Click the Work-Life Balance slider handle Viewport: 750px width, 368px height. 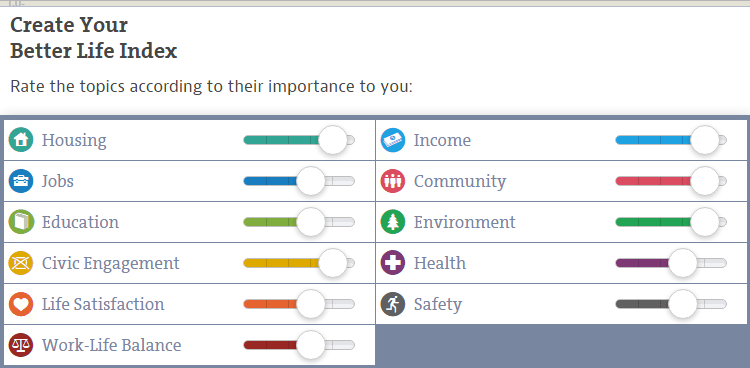click(x=311, y=345)
